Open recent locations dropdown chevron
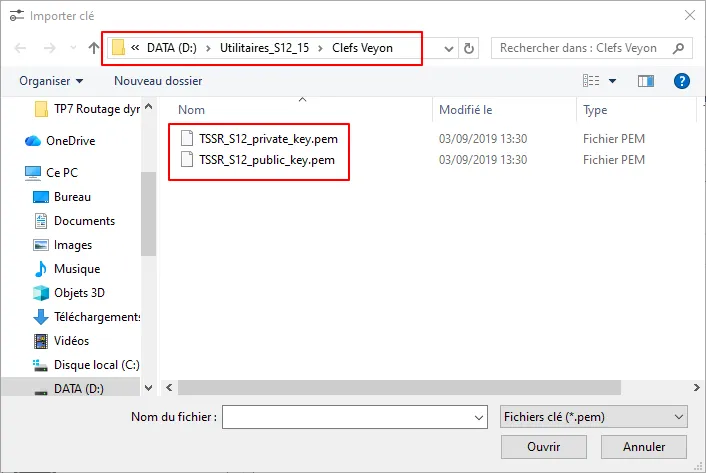 coord(73,48)
